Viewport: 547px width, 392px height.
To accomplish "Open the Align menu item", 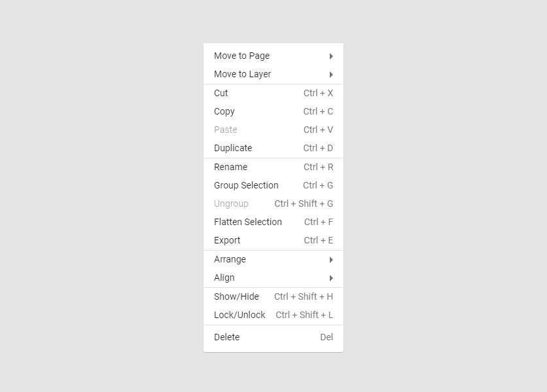I will pos(224,277).
